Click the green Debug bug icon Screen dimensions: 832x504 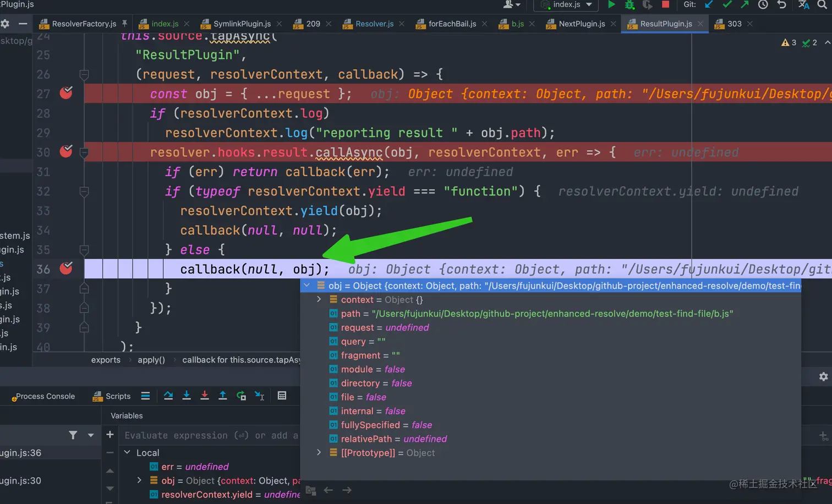coord(630,5)
